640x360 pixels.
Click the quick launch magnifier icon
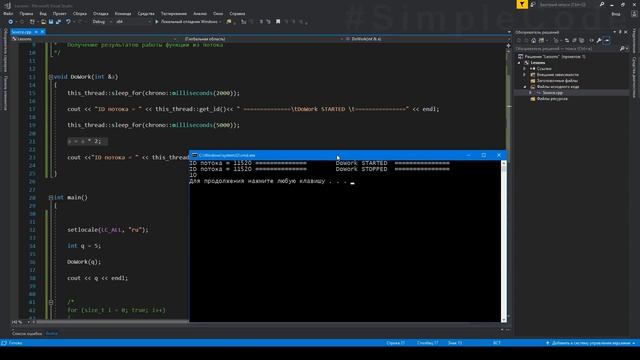[602, 4]
